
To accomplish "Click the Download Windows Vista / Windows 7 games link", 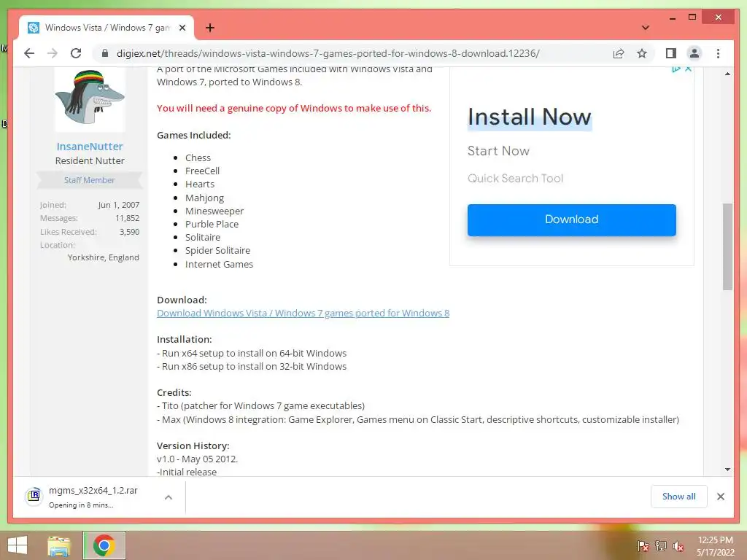I will (303, 314).
